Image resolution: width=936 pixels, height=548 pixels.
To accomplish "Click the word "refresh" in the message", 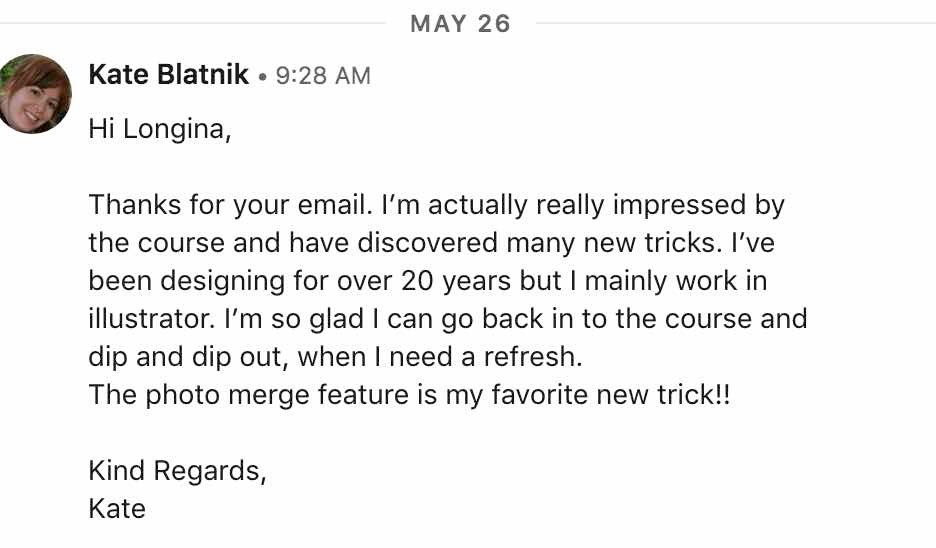I will [x=532, y=357].
